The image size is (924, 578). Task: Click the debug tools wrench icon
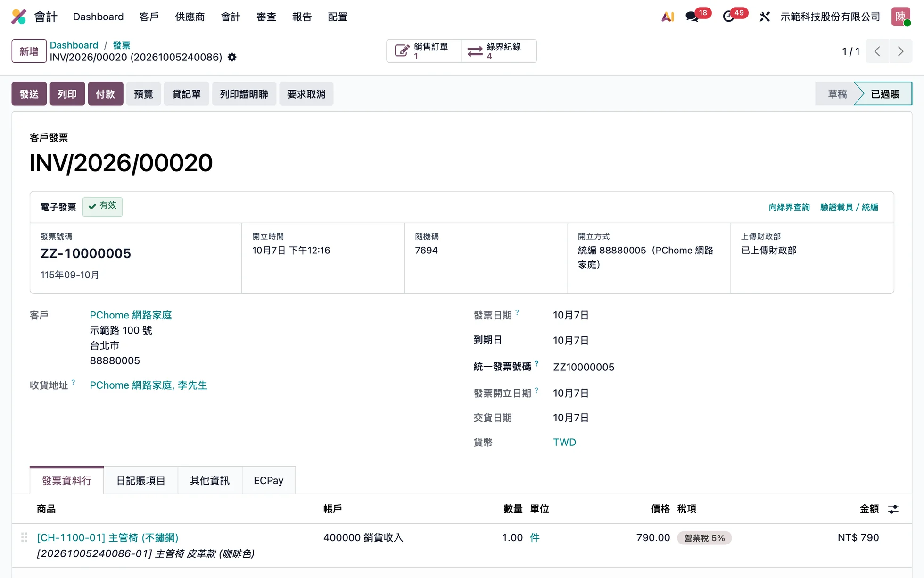[765, 17]
